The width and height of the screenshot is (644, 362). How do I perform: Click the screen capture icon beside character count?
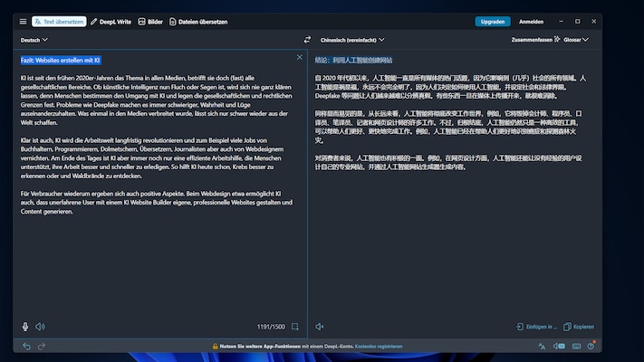(x=295, y=327)
